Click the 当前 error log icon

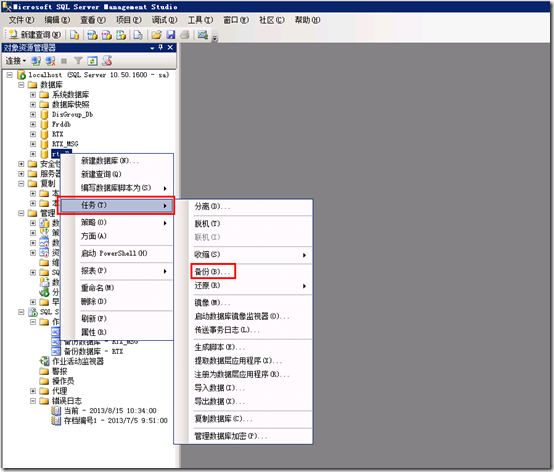pyautogui.click(x=56, y=411)
